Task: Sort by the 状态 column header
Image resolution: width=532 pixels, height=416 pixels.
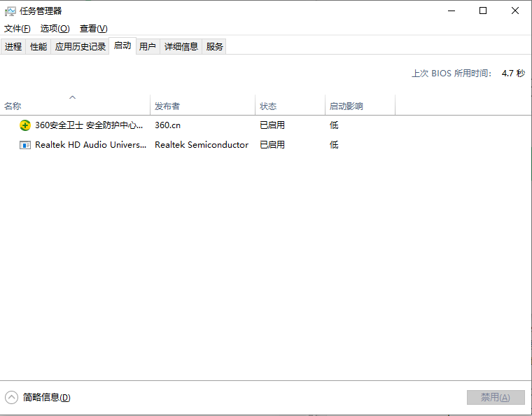Action: point(290,105)
